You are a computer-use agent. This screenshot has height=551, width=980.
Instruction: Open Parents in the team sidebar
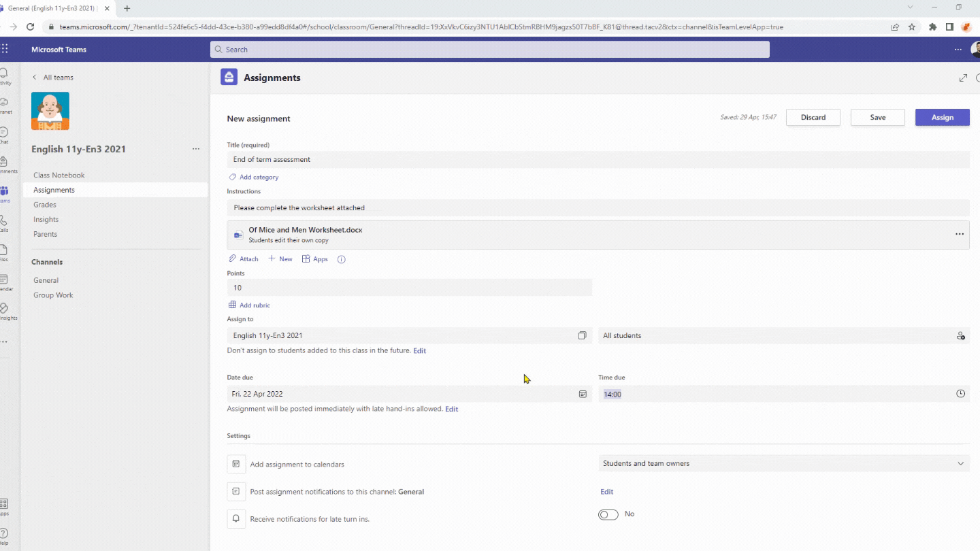46,234
